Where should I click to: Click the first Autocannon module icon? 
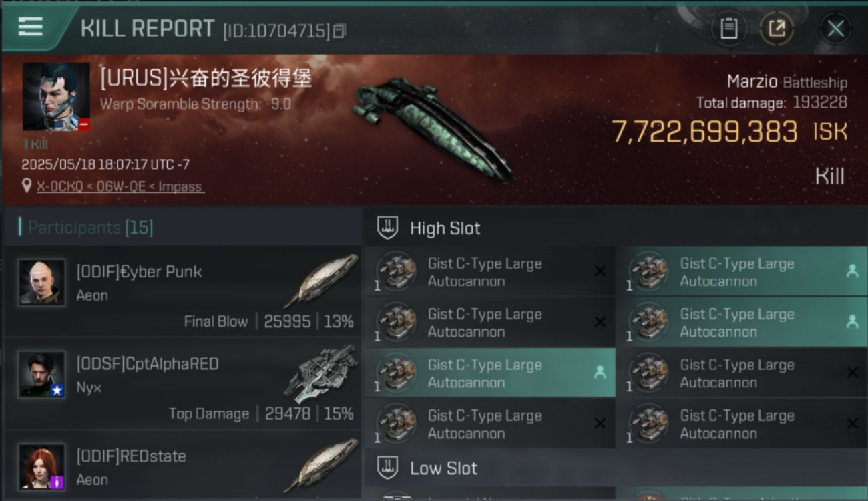pyautogui.click(x=397, y=271)
